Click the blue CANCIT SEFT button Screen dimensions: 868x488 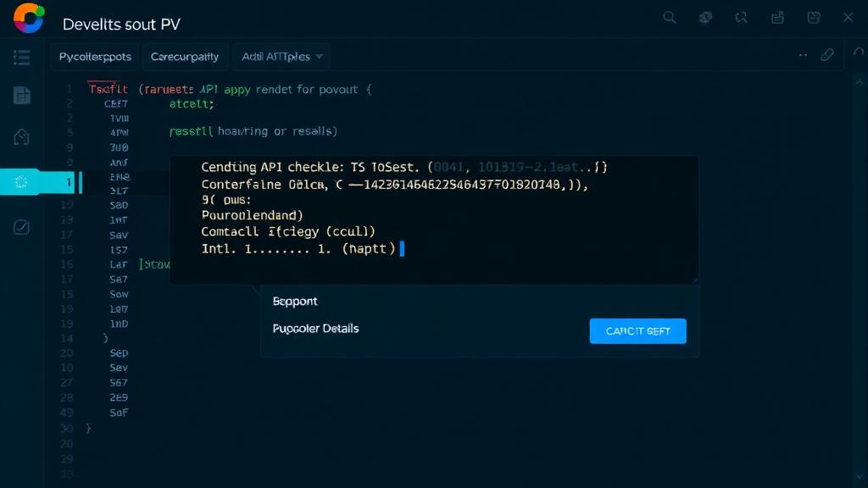pos(637,331)
